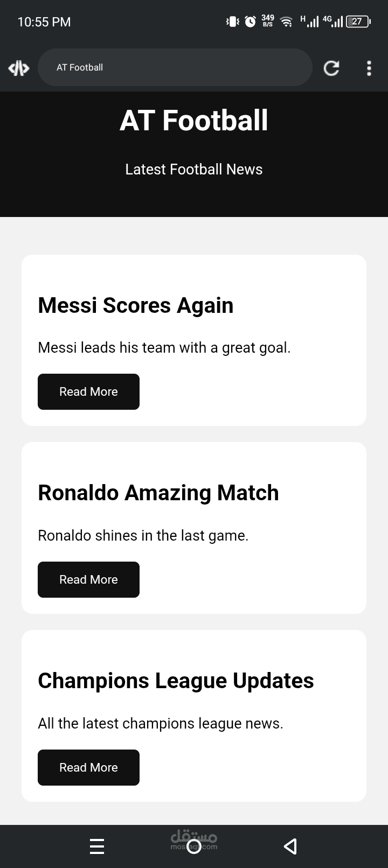Read more about Ronaldo Amazing Match
This screenshot has height=868, width=388.
coord(88,579)
